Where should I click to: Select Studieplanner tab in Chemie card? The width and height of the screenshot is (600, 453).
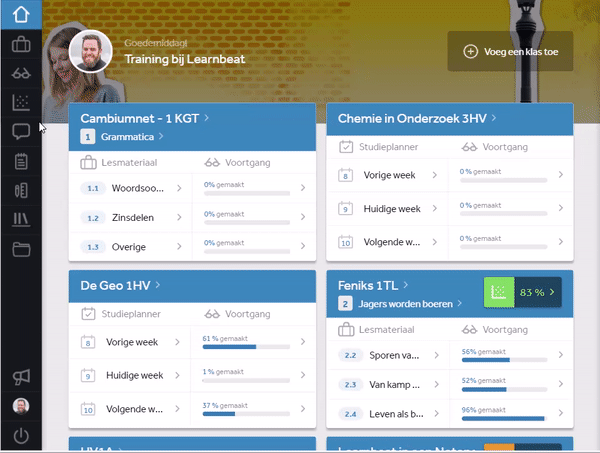pyautogui.click(x=379, y=147)
